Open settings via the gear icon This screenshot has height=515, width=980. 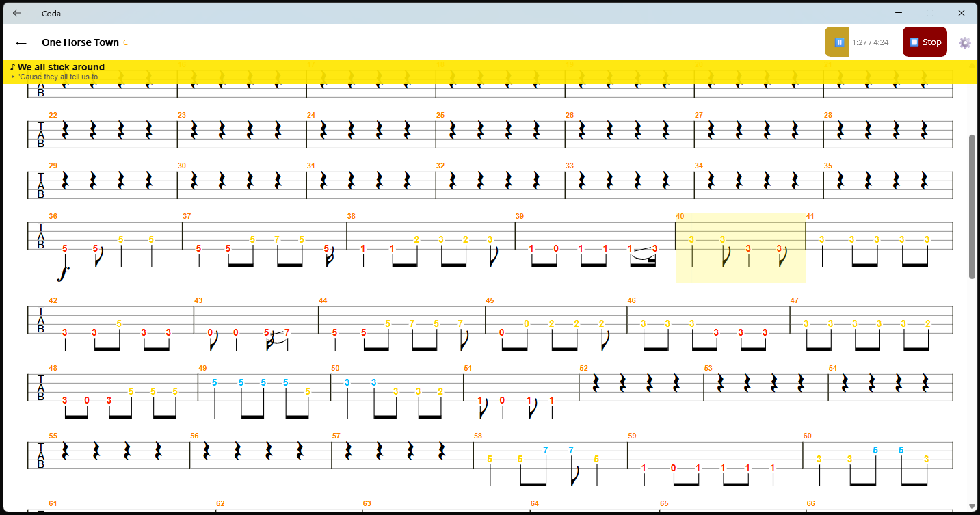pos(965,42)
